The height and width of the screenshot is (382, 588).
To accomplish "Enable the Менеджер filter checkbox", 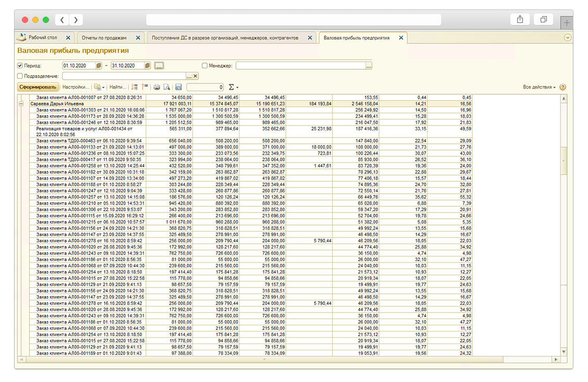I will tap(205, 66).
